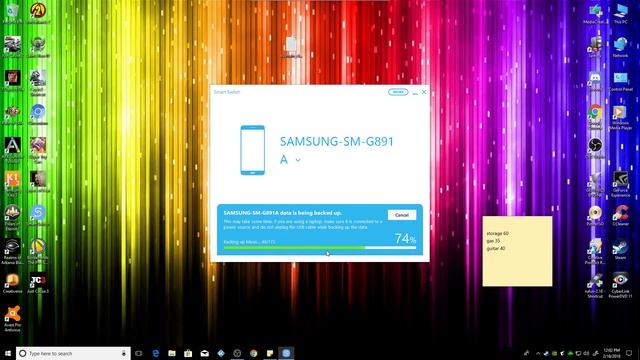Click the taskbar "Type here to search" box
The image size is (640, 360).
tap(73, 353)
